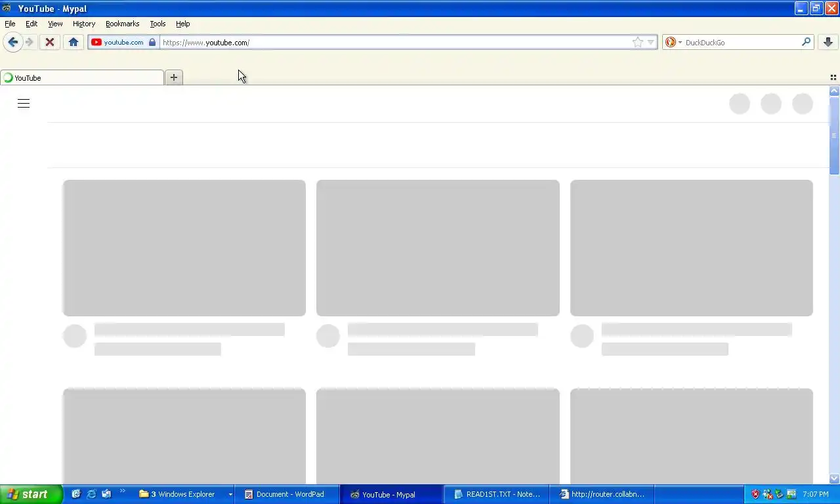Open the Help menu
The image size is (840, 504).
(182, 24)
